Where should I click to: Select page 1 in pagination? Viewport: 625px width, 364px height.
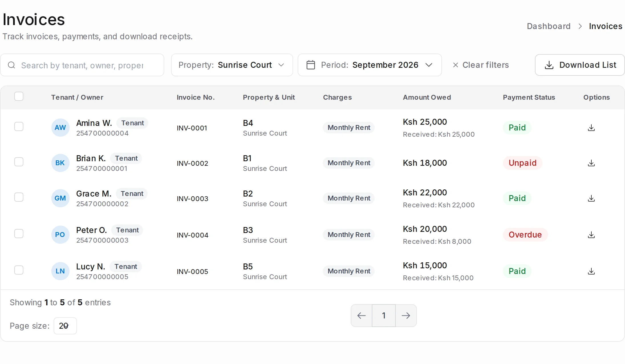click(x=384, y=316)
